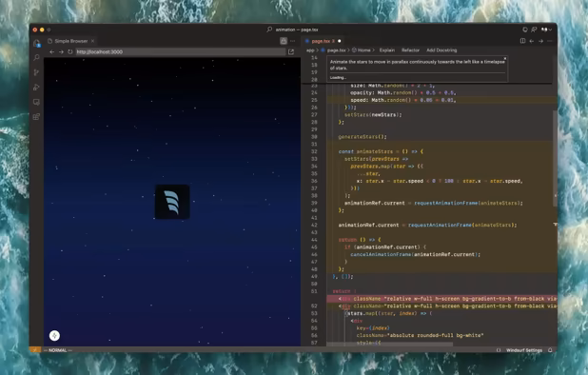Click the Explain code action
The width and height of the screenshot is (588, 375).
[387, 50]
